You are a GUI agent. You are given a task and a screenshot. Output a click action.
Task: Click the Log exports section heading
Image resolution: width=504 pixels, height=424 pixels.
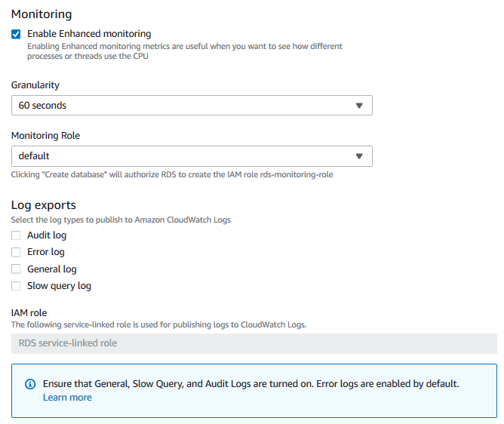pyautogui.click(x=44, y=205)
